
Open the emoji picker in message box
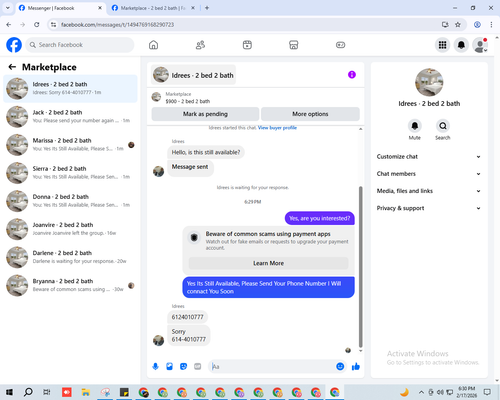[x=340, y=366]
